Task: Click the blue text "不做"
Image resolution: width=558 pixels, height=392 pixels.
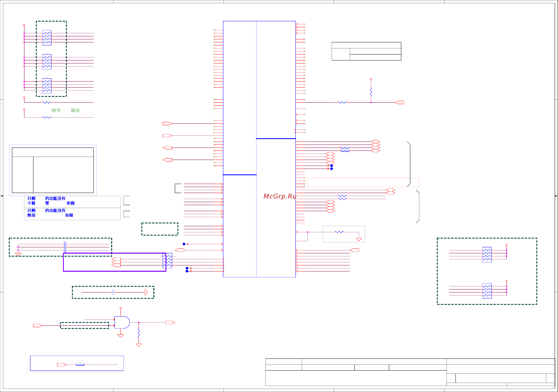Action: 31,203
